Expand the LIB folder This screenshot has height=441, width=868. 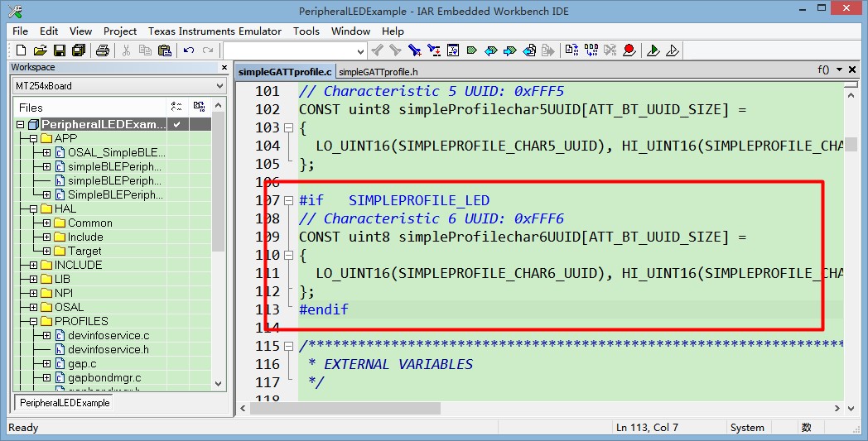pyautogui.click(x=33, y=279)
